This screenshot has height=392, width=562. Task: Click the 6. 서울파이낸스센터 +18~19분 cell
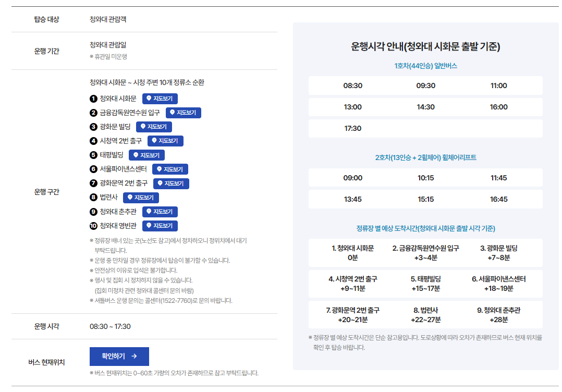(x=498, y=284)
